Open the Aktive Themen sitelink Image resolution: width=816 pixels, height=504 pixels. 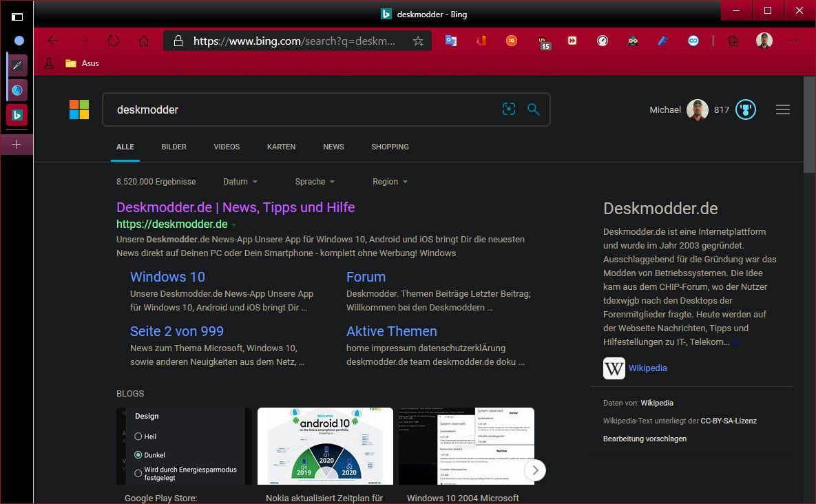[391, 331]
